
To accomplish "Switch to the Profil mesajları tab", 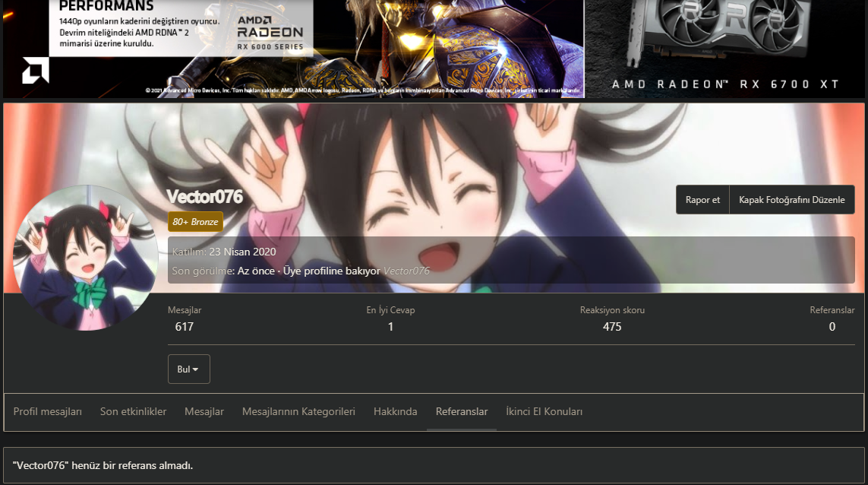I will point(48,412).
